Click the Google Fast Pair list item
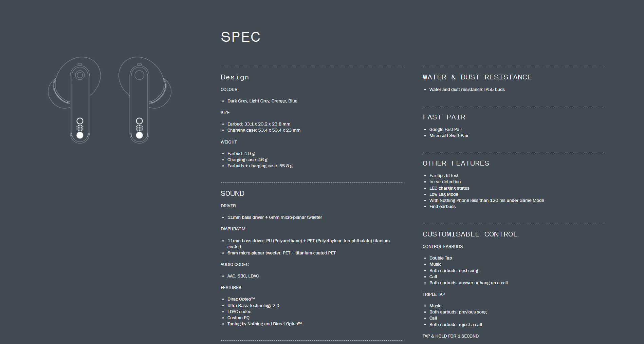Image resolution: width=644 pixels, height=344 pixels. pos(445,129)
